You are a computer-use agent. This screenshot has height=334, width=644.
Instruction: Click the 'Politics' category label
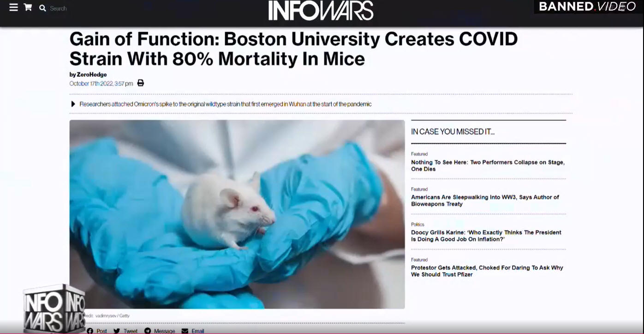click(417, 225)
